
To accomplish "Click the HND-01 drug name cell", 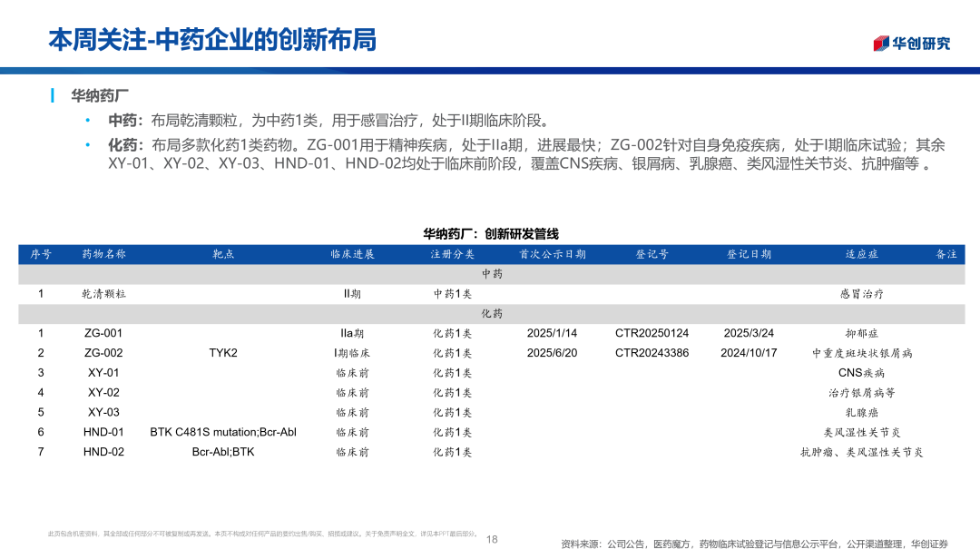I will point(103,433).
